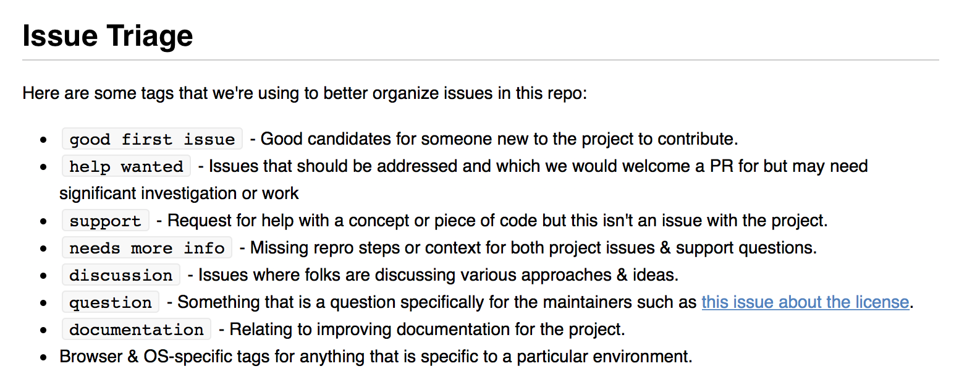Viewport: 980px width, 387px height.
Task: Click the 'Issues where folks are discussing' text
Action: pos(438,275)
